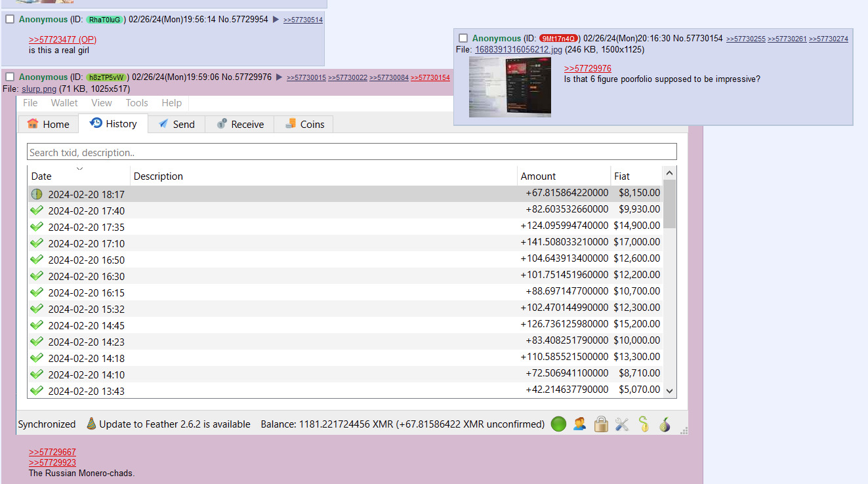Open the account icon in status bar

click(x=579, y=424)
